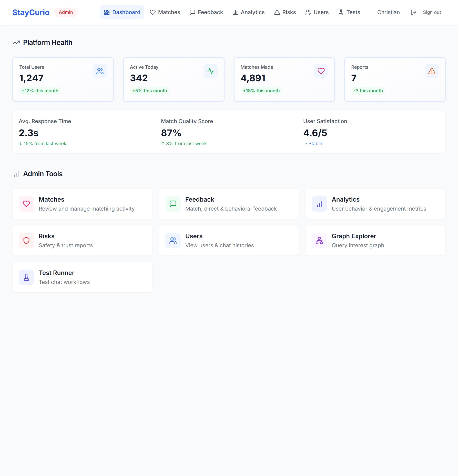Click the purple network icon in Graph Explorer card

pyautogui.click(x=319, y=241)
